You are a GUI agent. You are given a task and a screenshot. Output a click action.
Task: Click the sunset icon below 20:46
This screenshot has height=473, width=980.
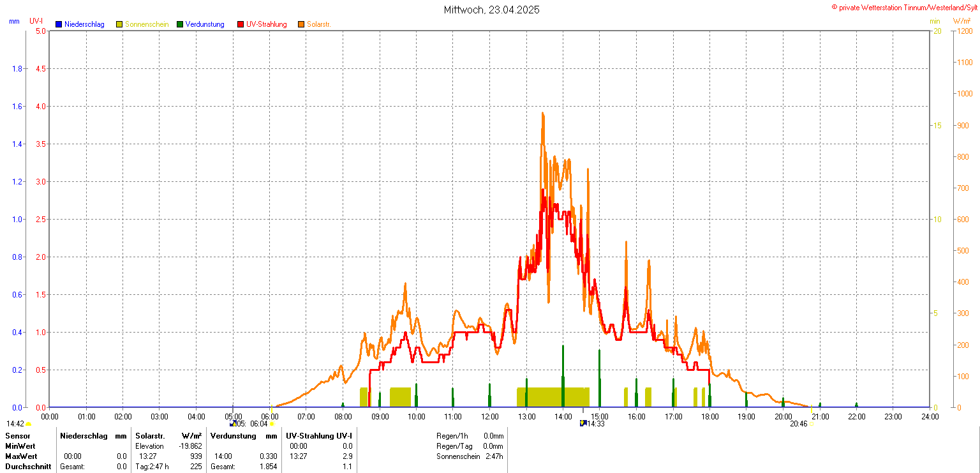(812, 424)
